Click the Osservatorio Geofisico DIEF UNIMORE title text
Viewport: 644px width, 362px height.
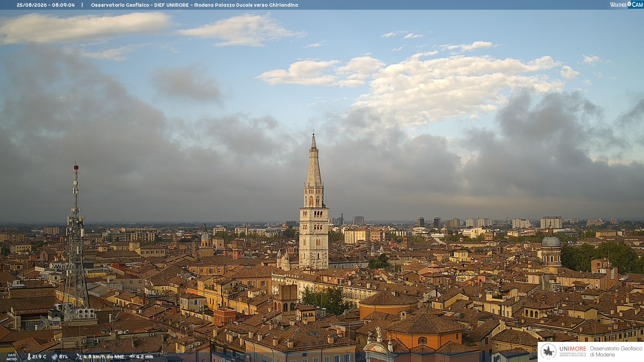tap(195, 5)
